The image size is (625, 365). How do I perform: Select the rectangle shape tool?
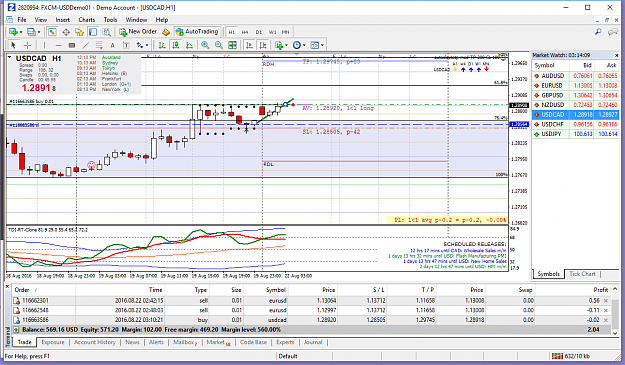point(72,45)
